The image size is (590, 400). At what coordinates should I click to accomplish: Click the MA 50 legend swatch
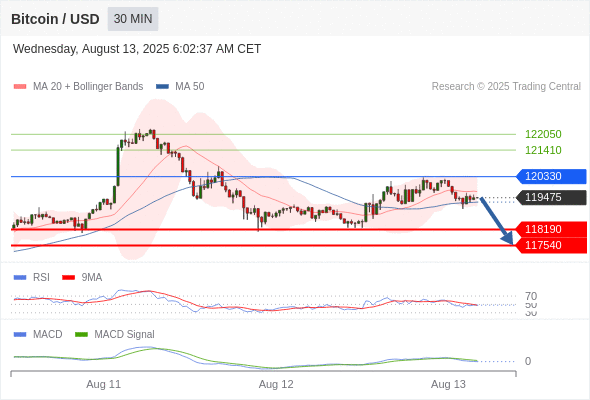(162, 87)
